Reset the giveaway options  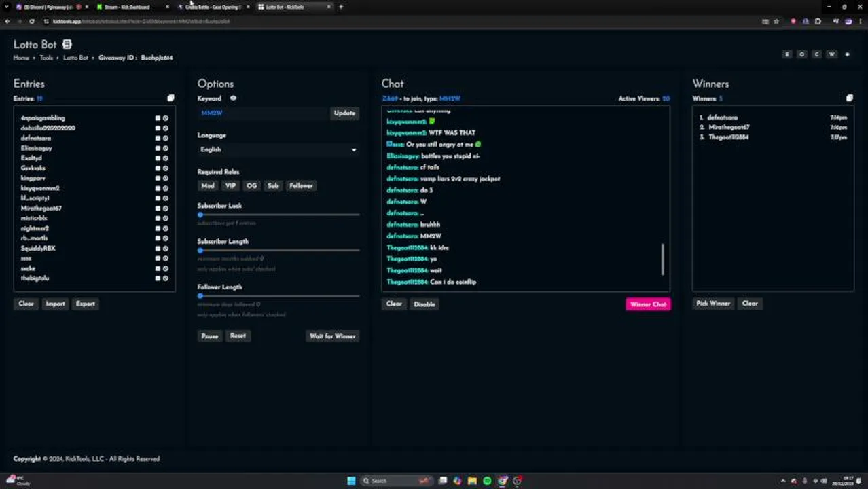tap(238, 336)
